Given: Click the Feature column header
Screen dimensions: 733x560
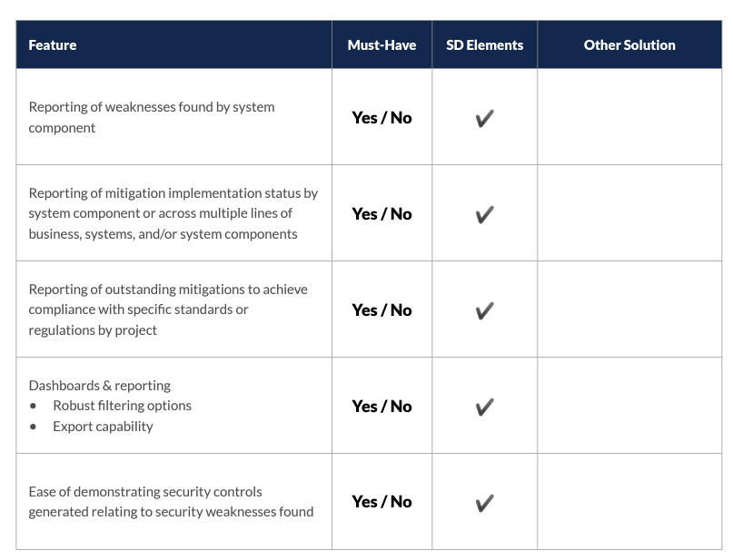Looking at the screenshot, I should click(x=53, y=45).
